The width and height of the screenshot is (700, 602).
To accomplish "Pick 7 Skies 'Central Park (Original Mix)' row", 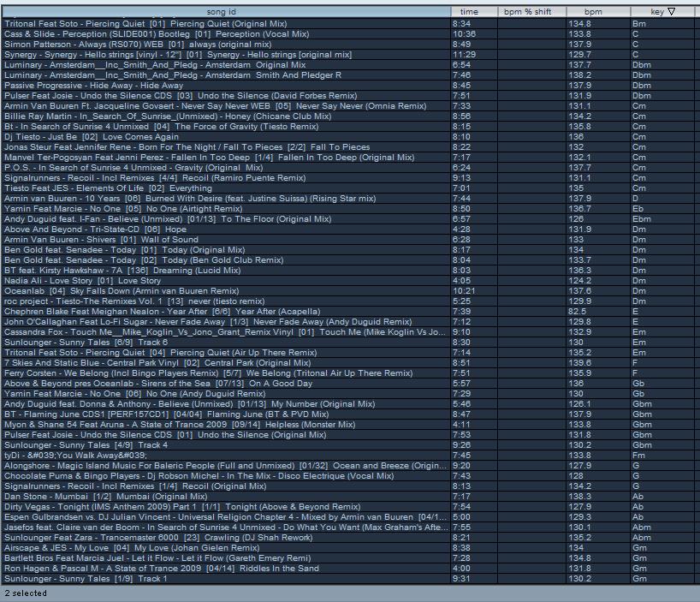I will pos(348,362).
